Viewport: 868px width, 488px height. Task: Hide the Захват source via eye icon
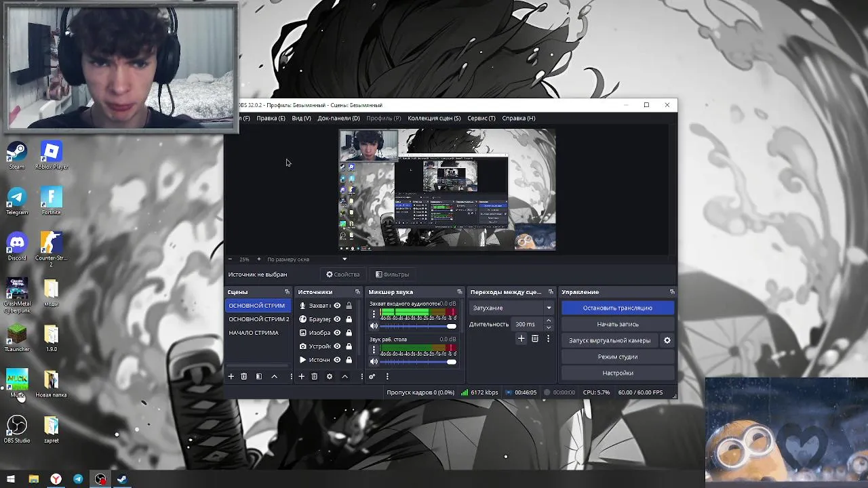tap(337, 306)
